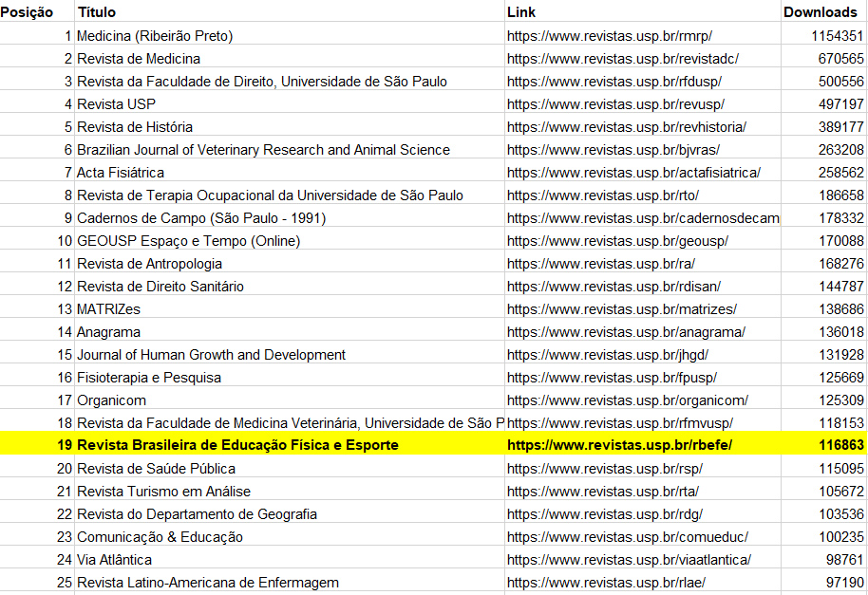
Task: Open the viaatlantica journal link
Action: pos(629,560)
